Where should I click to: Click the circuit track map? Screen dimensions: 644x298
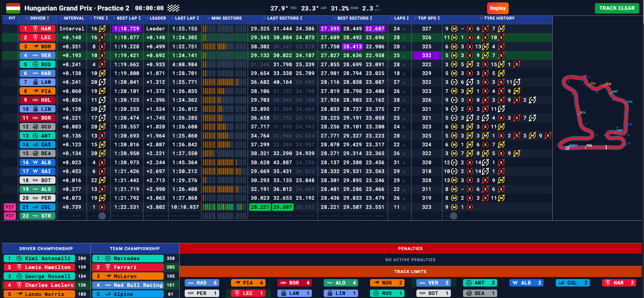tap(595, 113)
